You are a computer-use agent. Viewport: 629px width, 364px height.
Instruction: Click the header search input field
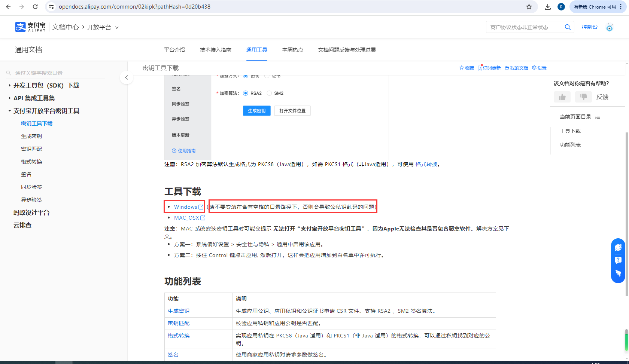524,27
